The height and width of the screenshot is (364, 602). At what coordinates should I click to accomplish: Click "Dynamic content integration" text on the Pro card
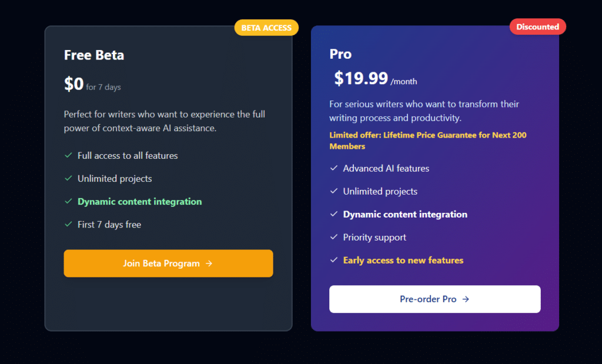pos(405,214)
